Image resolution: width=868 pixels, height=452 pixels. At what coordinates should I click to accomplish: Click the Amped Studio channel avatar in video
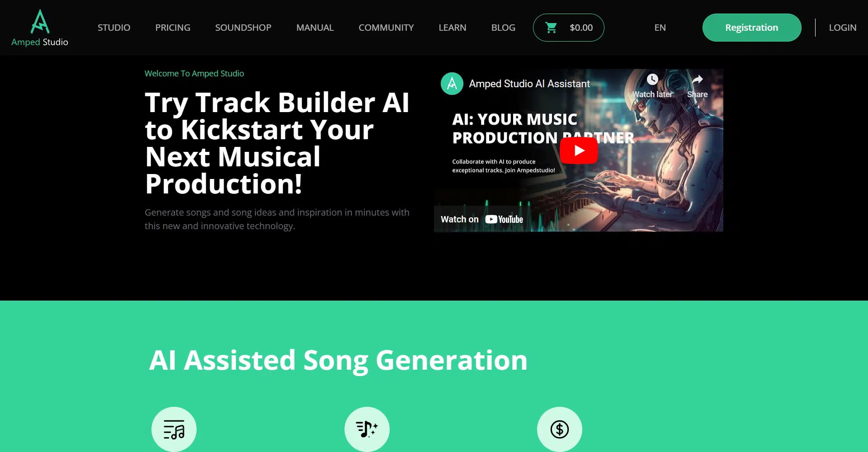pyautogui.click(x=452, y=84)
